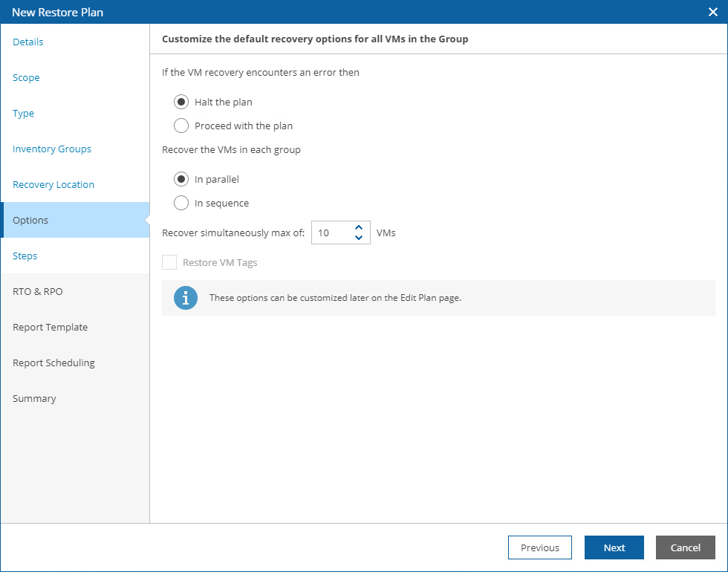Select the Halt the plan option

coord(181,102)
